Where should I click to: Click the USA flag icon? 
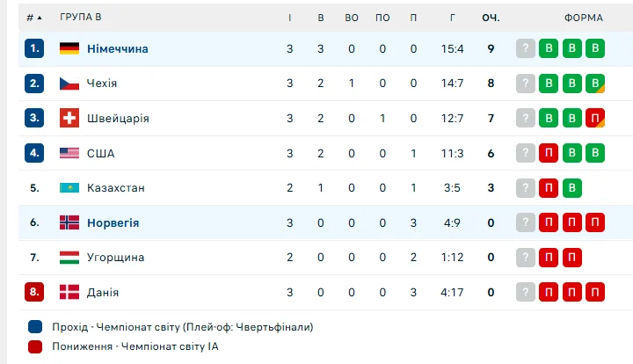pos(69,153)
